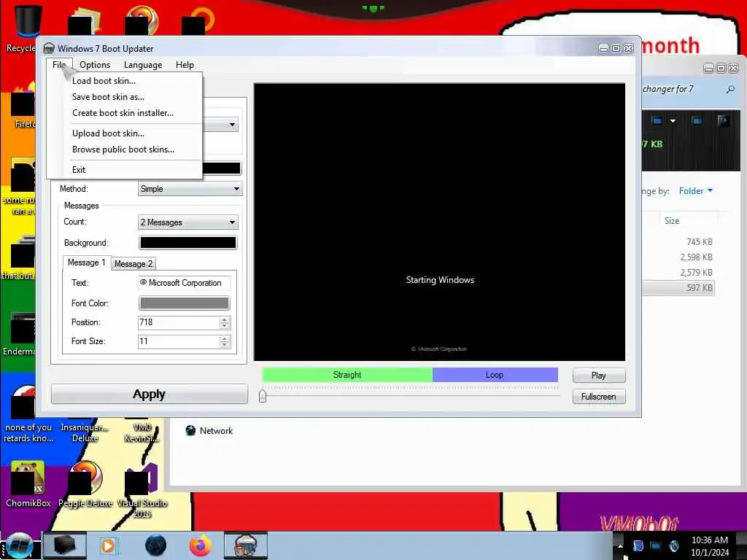Click the black swatch behind the File menu
Viewport: 747px width, 560px height.
pyautogui.click(x=222, y=168)
